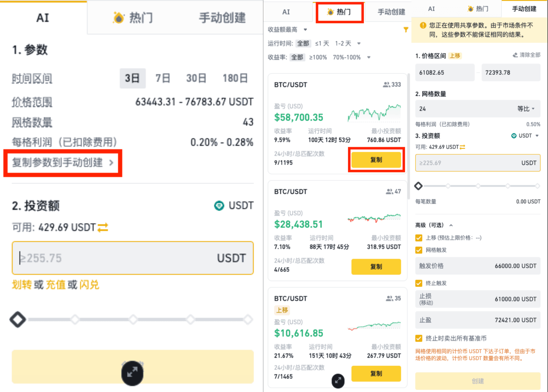This screenshot has width=548, height=392.
Task: Switch to the Manual Create tab in left panel
Action: point(222,18)
